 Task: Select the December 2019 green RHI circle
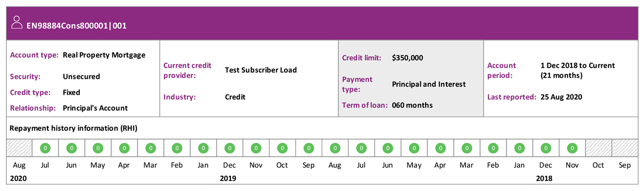click(x=230, y=148)
